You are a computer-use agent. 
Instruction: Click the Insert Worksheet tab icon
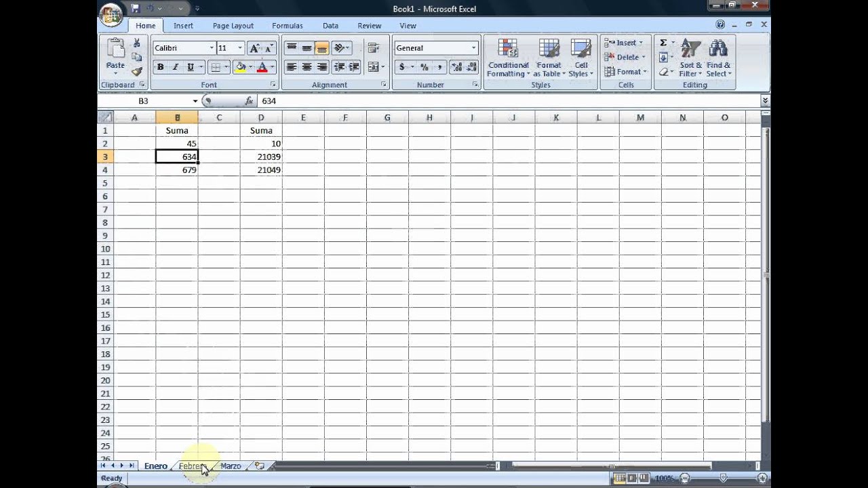point(260,466)
